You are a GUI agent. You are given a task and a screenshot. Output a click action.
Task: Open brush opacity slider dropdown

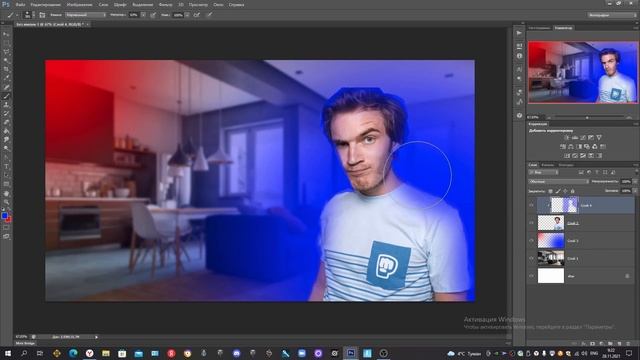click(143, 15)
